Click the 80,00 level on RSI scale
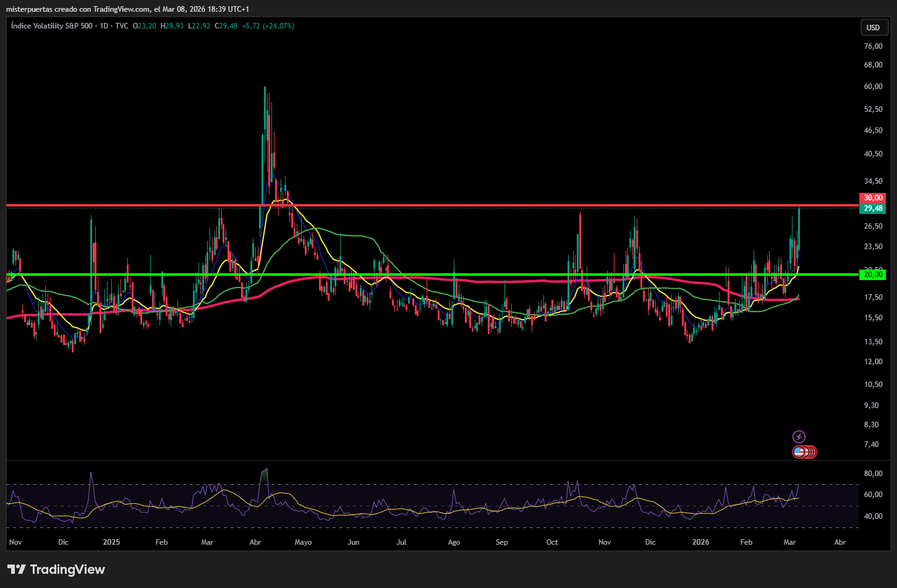Screen dimensions: 897x588 [x=872, y=474]
